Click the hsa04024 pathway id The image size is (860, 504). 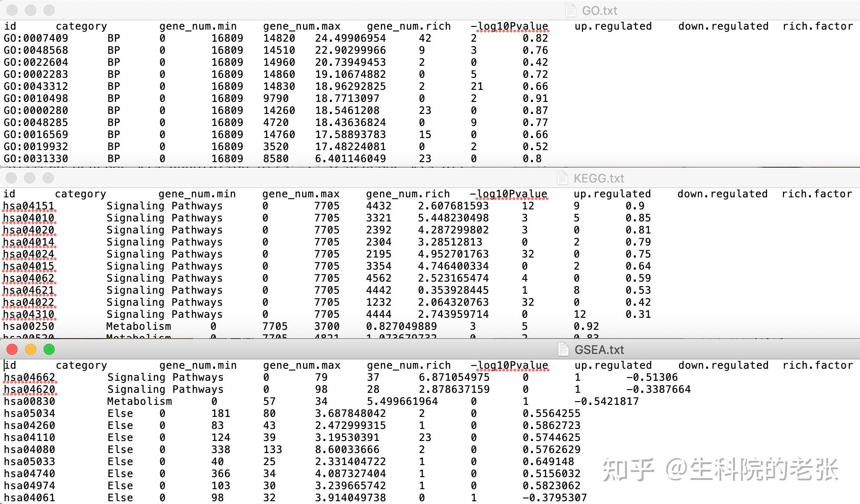(29, 254)
